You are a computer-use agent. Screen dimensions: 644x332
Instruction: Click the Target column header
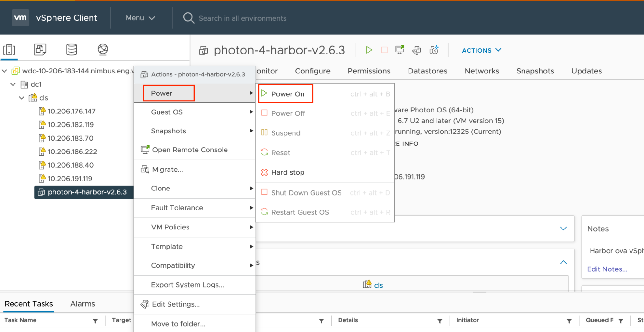pos(121,320)
